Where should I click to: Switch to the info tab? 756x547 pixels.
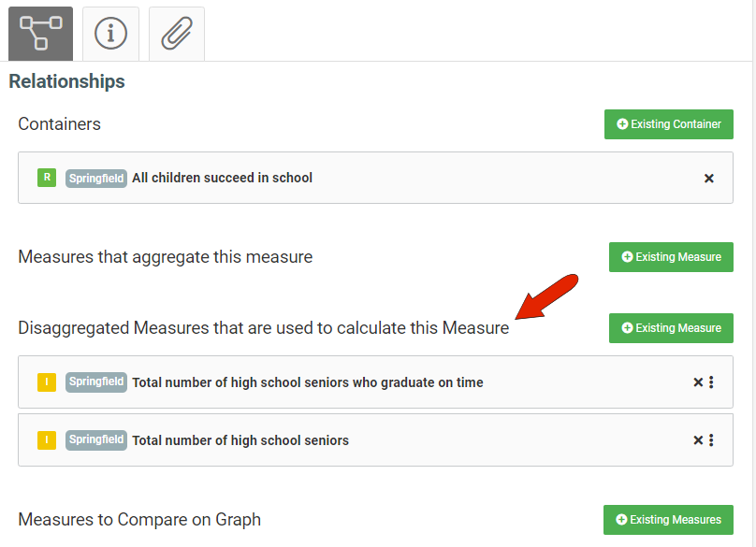point(110,34)
